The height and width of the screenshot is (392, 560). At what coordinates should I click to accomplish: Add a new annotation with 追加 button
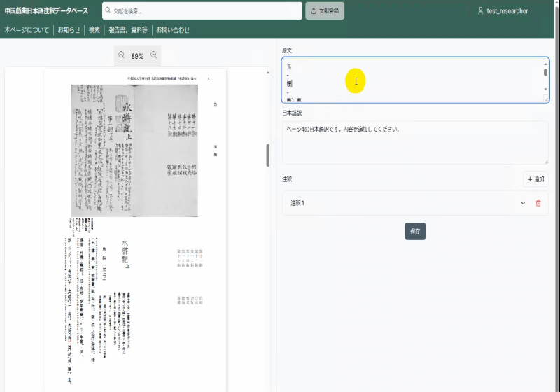[535, 179]
